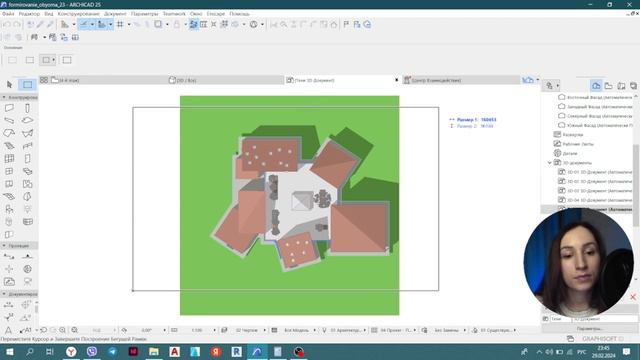Screen dimensions: 640x360
Task: Open the 'Teamwork' menu
Action: pyautogui.click(x=174, y=14)
